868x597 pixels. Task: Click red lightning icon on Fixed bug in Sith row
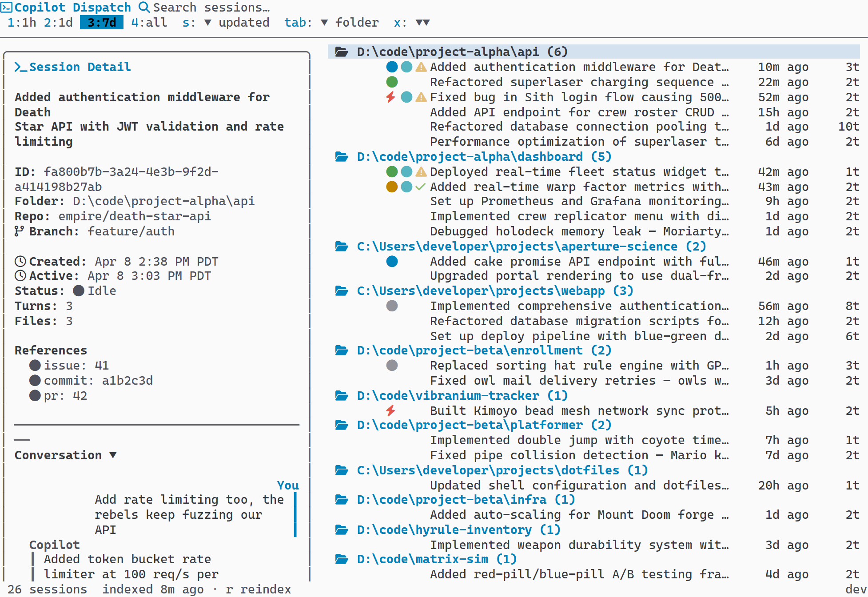click(x=391, y=97)
